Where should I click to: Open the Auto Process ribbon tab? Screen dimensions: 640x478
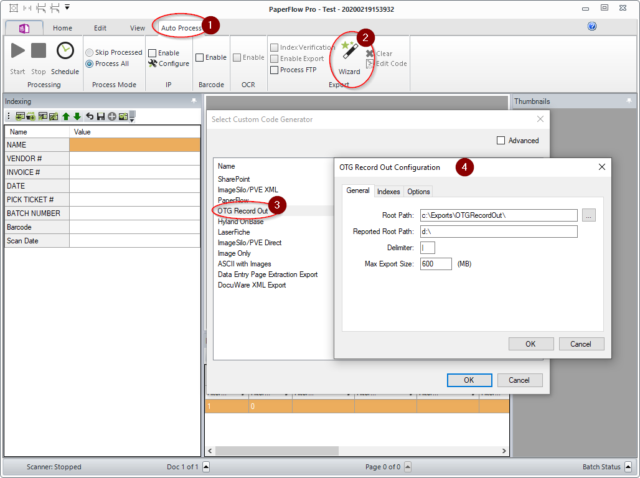(x=181, y=28)
